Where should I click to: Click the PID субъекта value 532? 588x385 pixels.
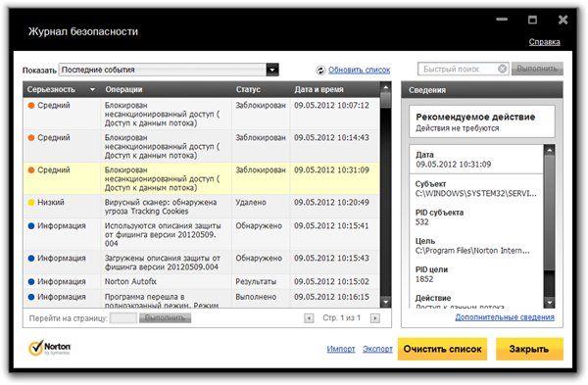pyautogui.click(x=421, y=222)
